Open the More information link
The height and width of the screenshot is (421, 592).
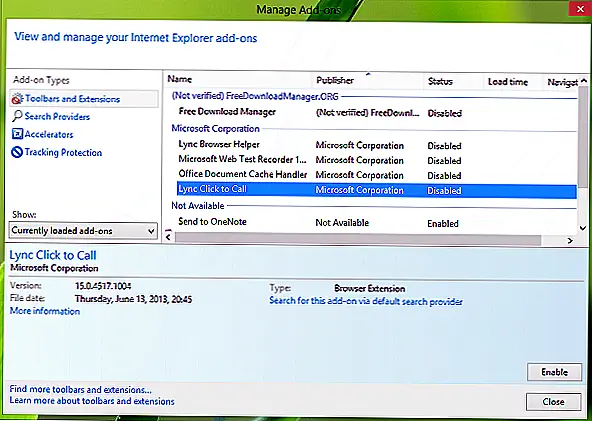coord(45,311)
